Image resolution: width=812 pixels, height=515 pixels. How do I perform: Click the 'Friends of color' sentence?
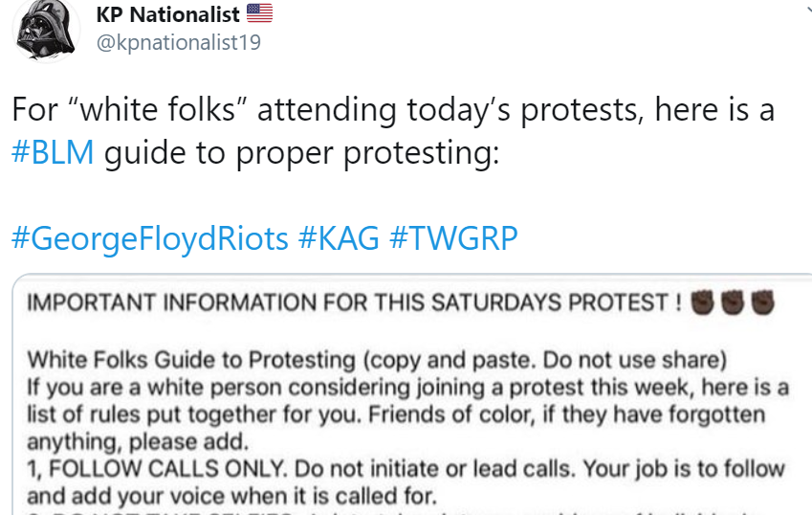(566, 414)
